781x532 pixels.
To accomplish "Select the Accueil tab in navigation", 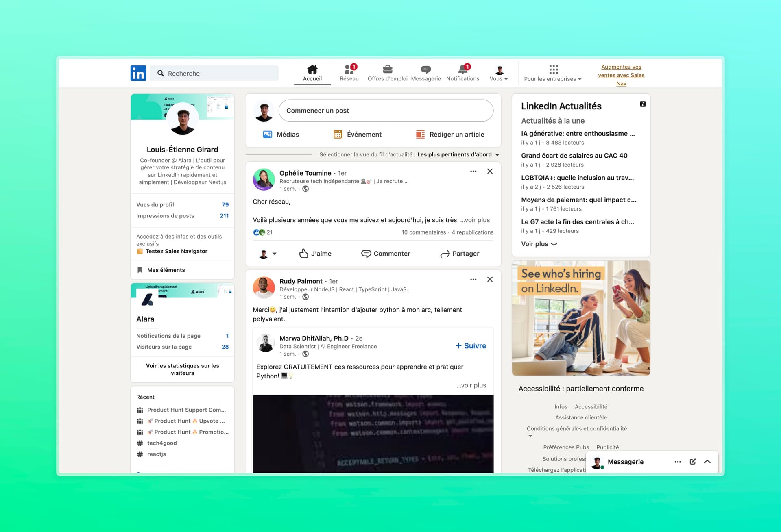I will coord(312,72).
